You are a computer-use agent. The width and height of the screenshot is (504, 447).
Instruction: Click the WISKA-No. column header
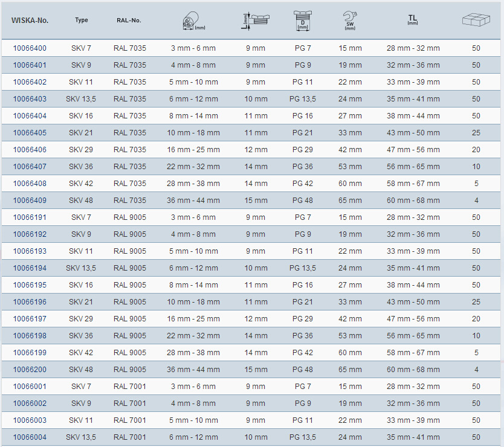[30, 21]
